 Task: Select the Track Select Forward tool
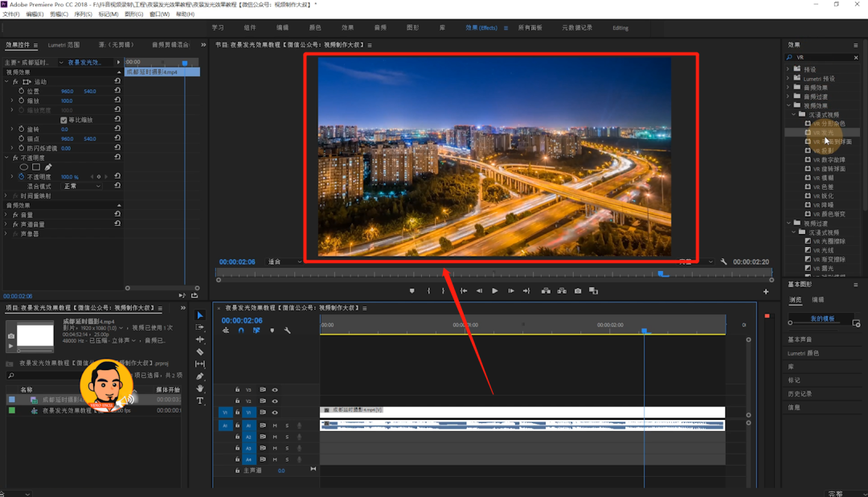[200, 327]
